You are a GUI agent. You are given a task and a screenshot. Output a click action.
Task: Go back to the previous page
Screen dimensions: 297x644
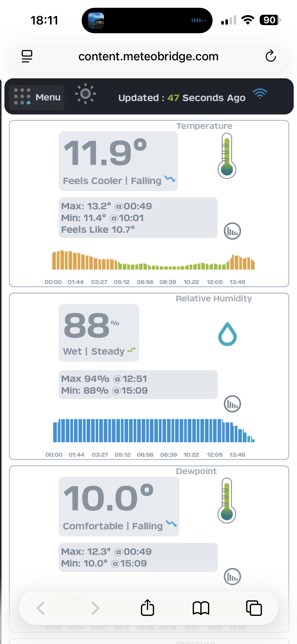(x=41, y=608)
